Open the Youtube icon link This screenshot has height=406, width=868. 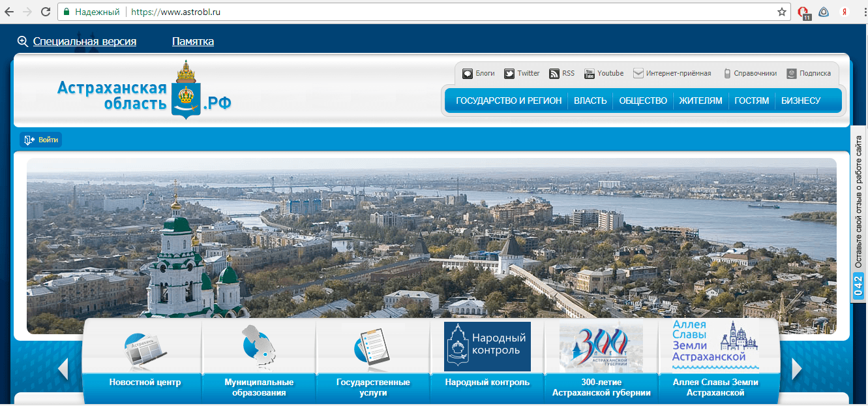tap(590, 74)
